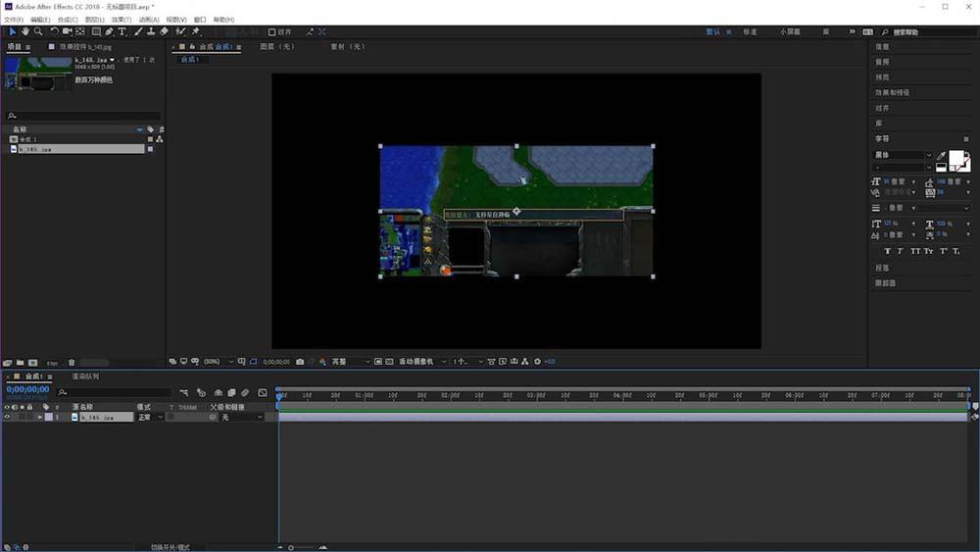Select the Hand tool in the toolbar
The height and width of the screenshot is (552, 980).
click(25, 31)
